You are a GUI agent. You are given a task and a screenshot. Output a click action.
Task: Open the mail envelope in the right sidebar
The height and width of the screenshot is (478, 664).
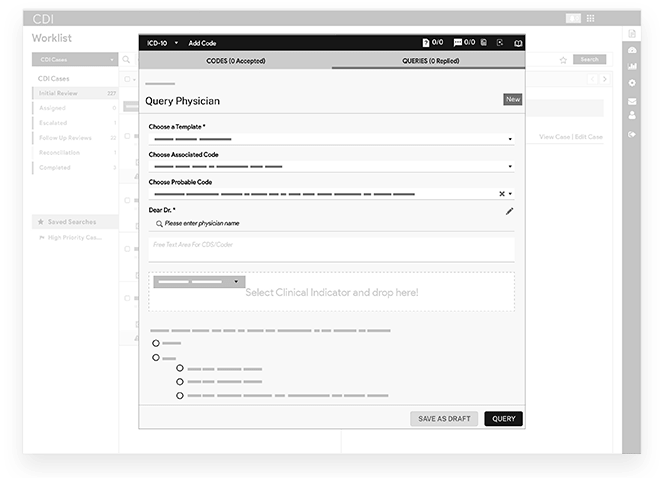point(632,101)
